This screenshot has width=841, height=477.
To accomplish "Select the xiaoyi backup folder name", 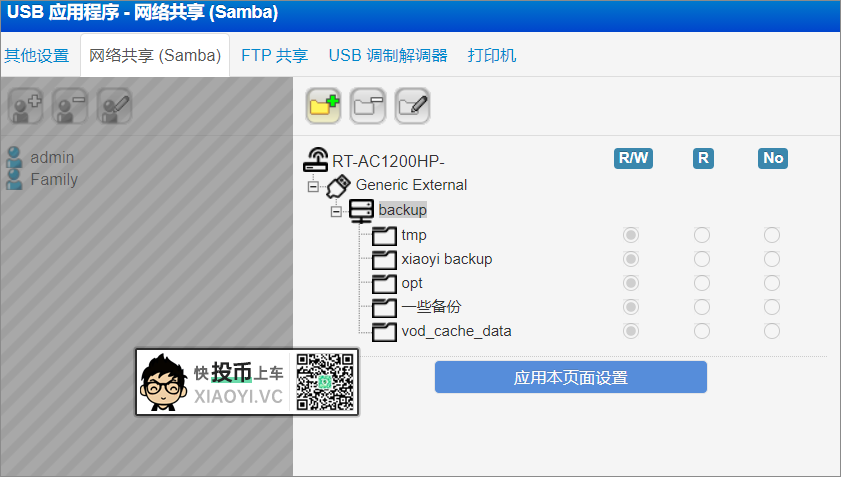I will pyautogui.click(x=447, y=259).
